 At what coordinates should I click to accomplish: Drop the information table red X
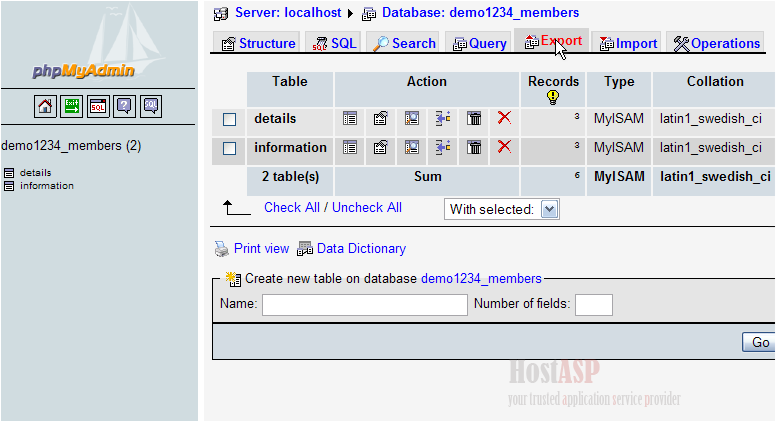(x=504, y=147)
